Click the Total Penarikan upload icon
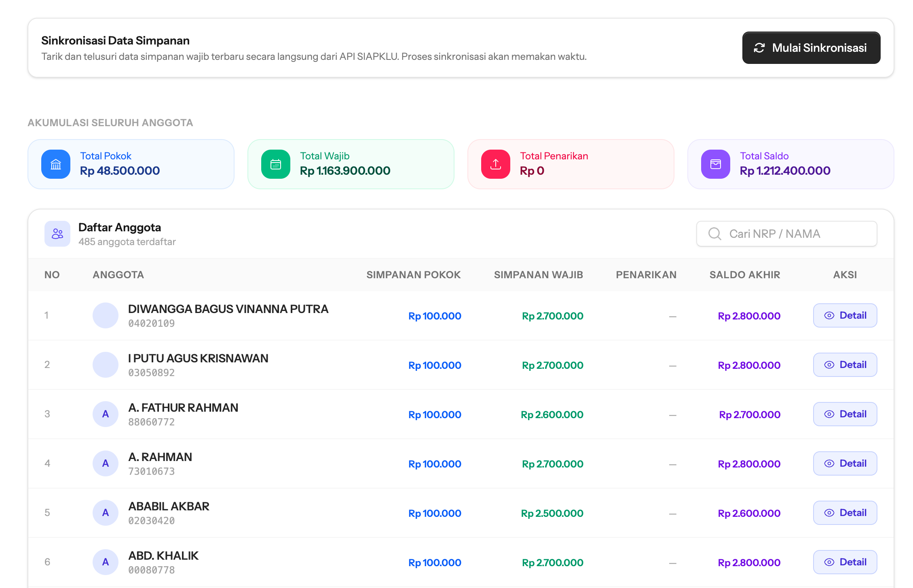This screenshot has width=913, height=588. click(496, 164)
